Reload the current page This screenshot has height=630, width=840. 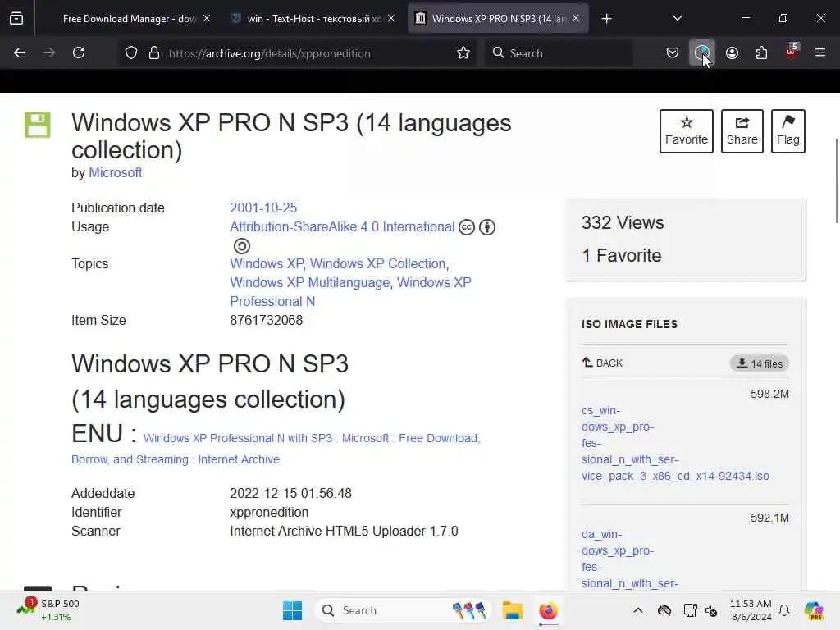pos(79,52)
